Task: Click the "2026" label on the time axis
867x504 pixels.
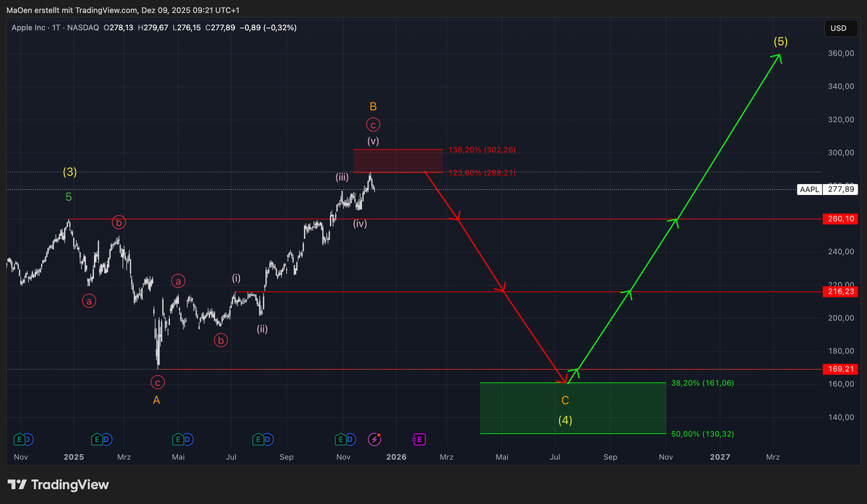Action: (x=396, y=457)
